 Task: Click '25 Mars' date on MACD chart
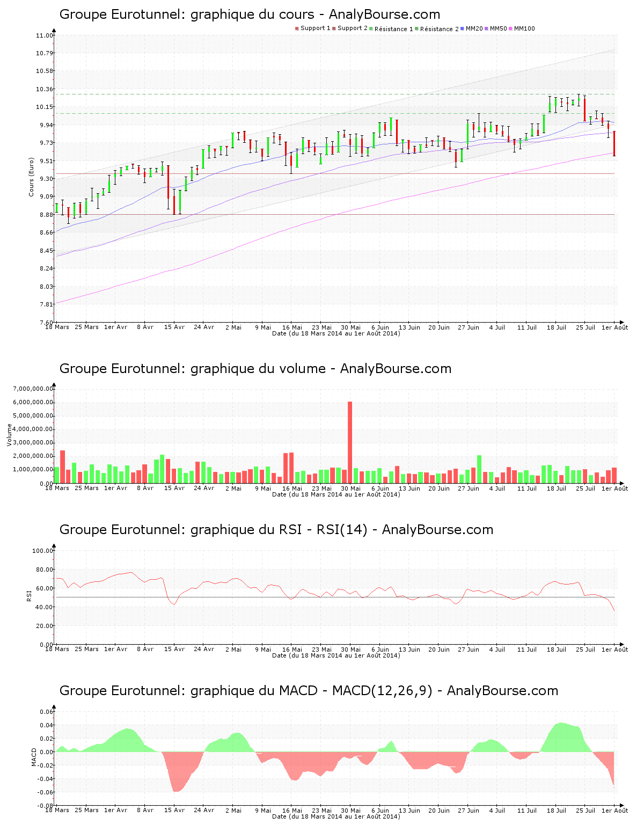86,810
